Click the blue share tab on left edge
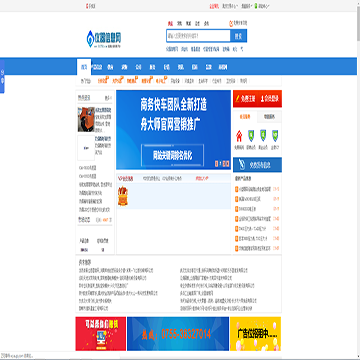The height and width of the screenshot is (360, 360). point(2,76)
